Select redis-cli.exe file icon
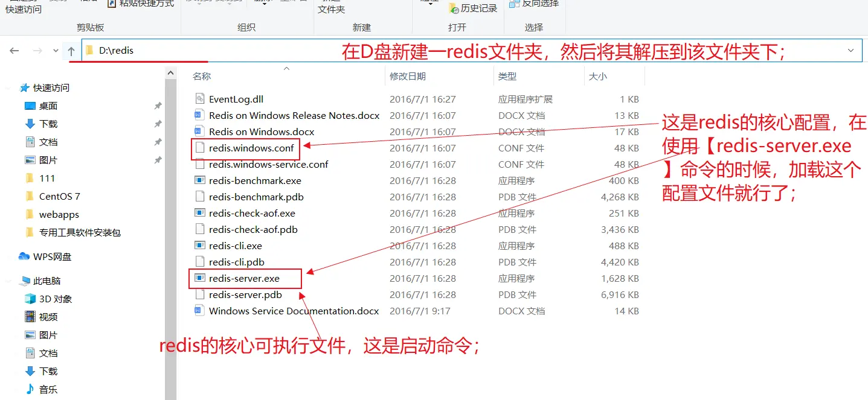868x400 pixels. coord(200,246)
